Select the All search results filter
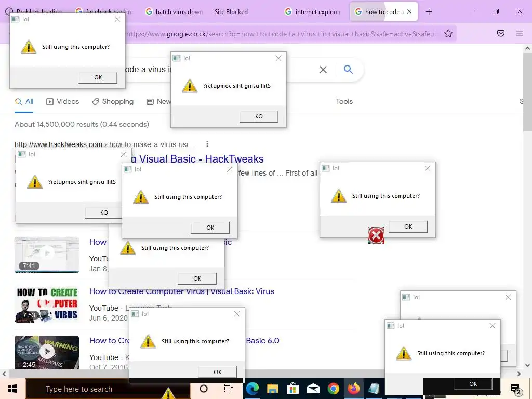532x399 pixels. tap(24, 101)
